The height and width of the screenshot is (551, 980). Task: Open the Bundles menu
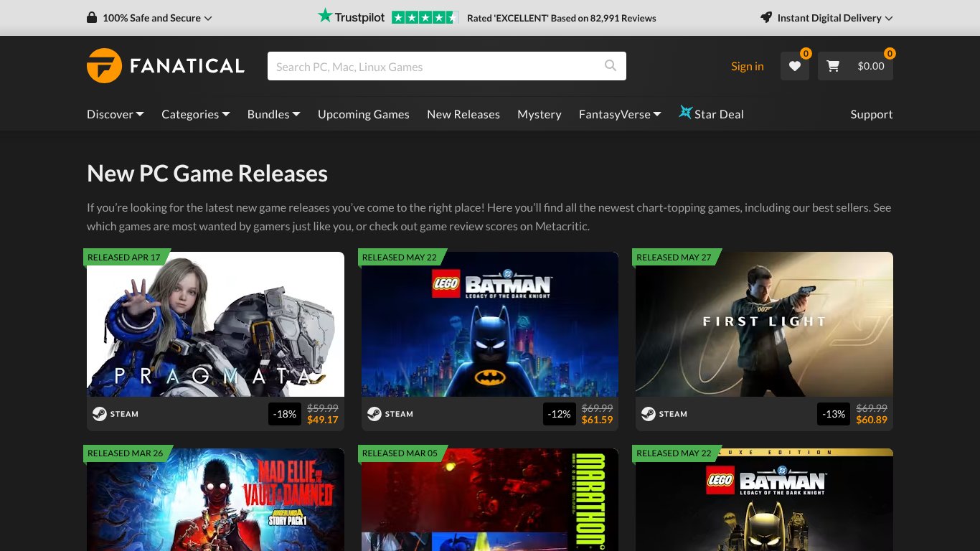click(x=274, y=114)
